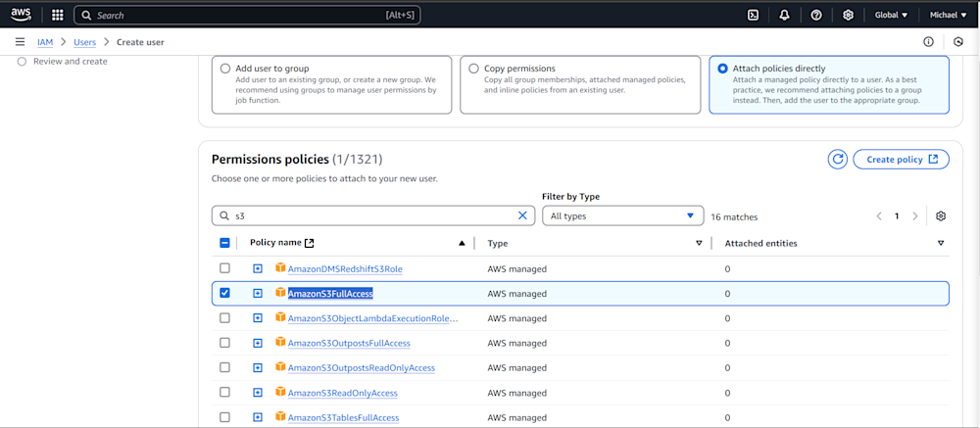Sort by the Attached entities column
The image size is (980, 428).
(x=941, y=243)
